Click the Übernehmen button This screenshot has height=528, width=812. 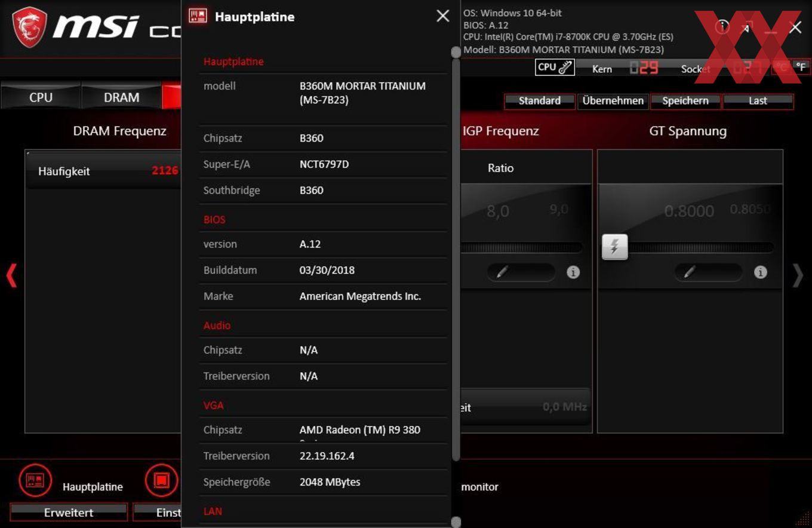(613, 101)
